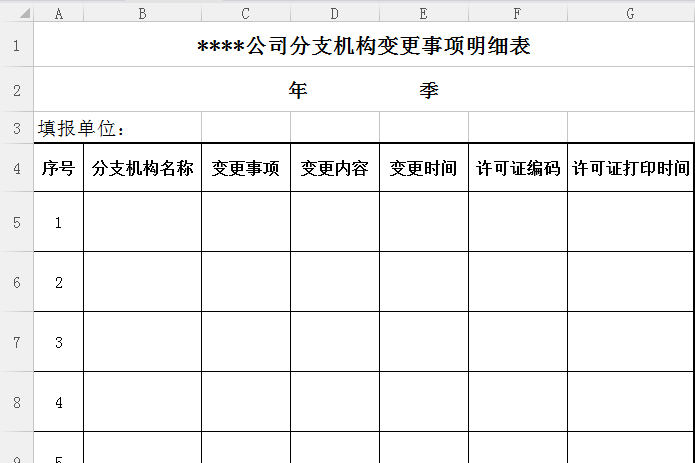Select column A header

[x=58, y=13]
